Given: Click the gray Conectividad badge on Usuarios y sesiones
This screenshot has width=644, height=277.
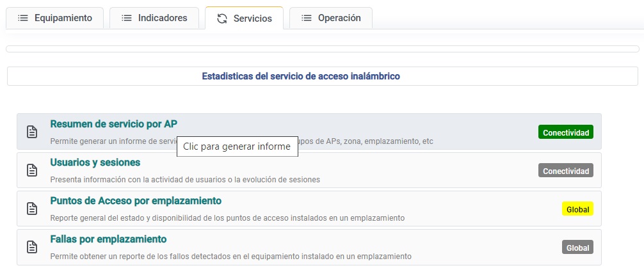Looking at the screenshot, I should click(x=565, y=171).
